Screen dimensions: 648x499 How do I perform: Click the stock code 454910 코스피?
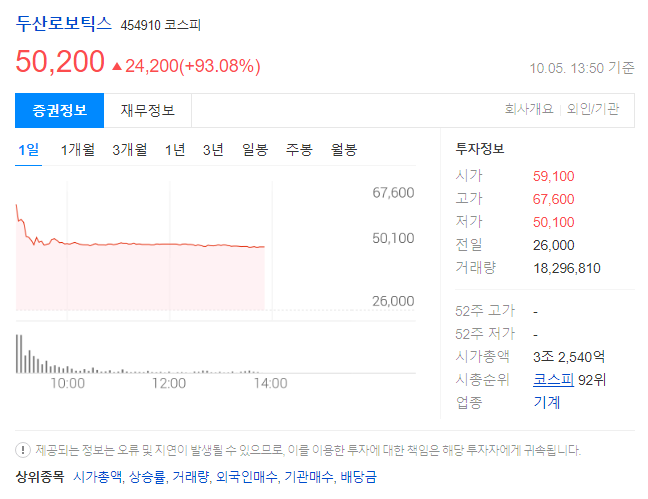[x=160, y=25]
